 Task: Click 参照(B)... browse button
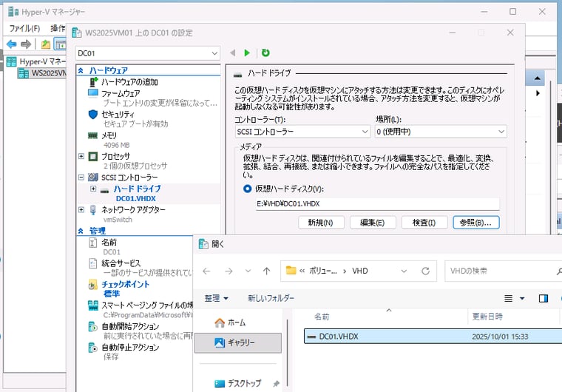476,223
